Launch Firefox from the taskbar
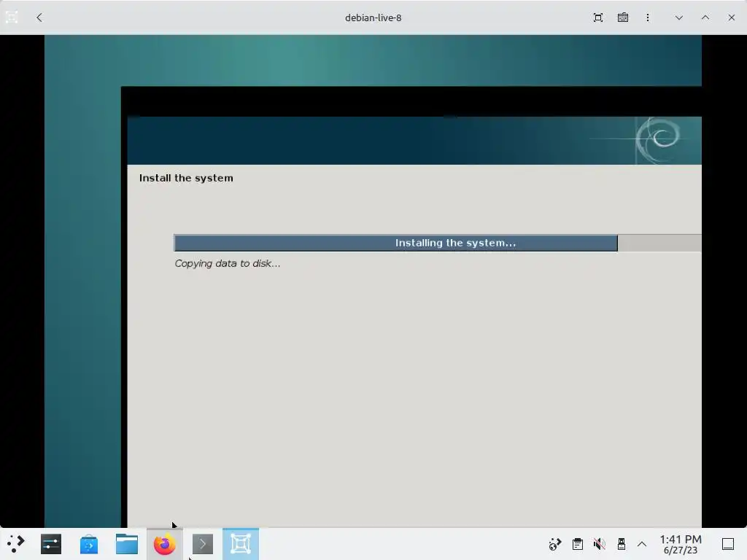 click(164, 544)
